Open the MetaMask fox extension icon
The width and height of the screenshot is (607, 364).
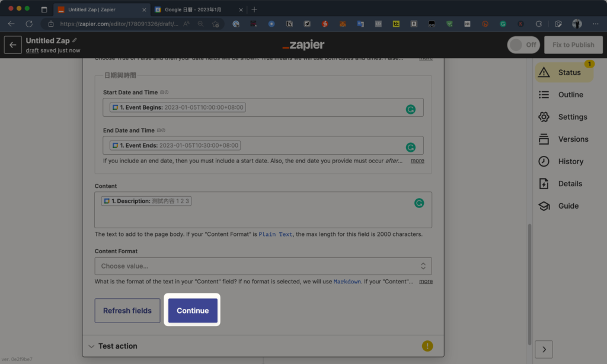click(x=343, y=24)
